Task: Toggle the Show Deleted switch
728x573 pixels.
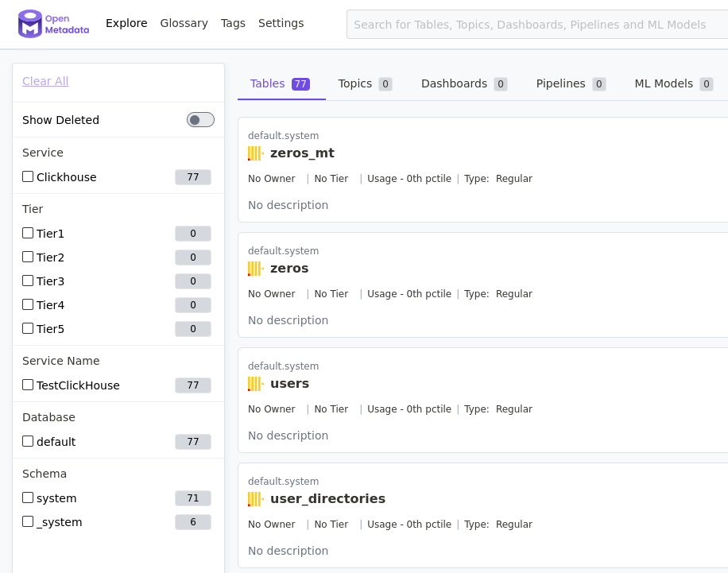Action: (200, 119)
